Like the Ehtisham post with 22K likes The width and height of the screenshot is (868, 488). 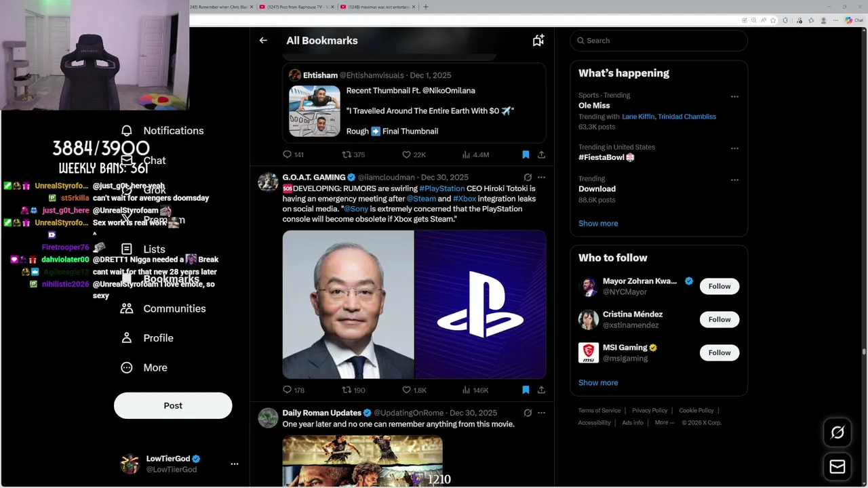414,155
